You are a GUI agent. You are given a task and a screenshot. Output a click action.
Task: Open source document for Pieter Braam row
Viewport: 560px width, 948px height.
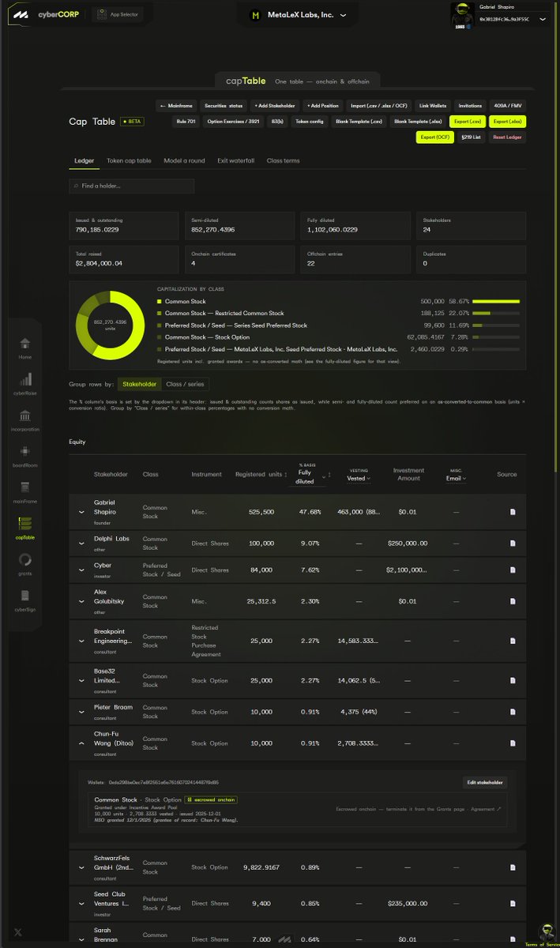click(513, 712)
